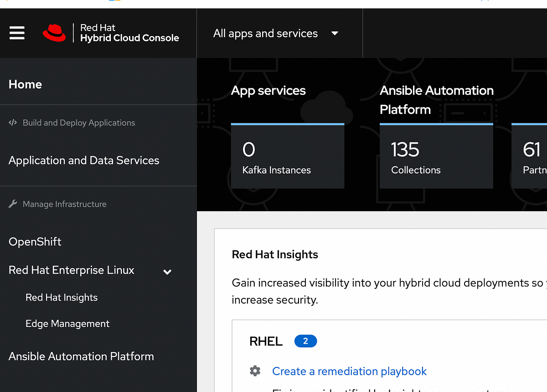This screenshot has width=547, height=392.
Task: Click the Red Hat Insights section heading
Action: coord(275,255)
